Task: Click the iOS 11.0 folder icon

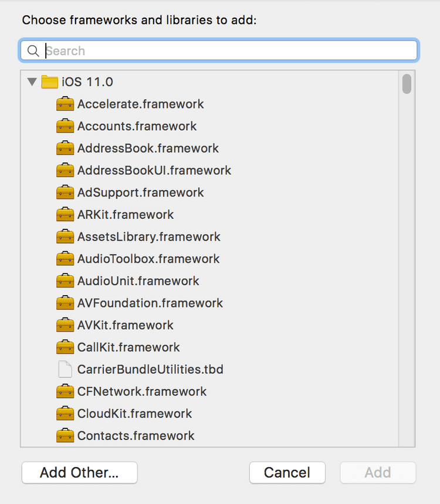Action: [49, 82]
